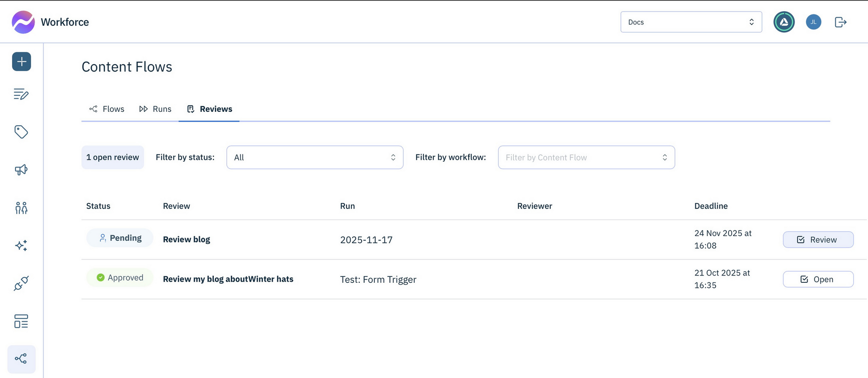This screenshot has height=378, width=868.
Task: Select the Content Flows sidebar icon
Action: point(21,359)
